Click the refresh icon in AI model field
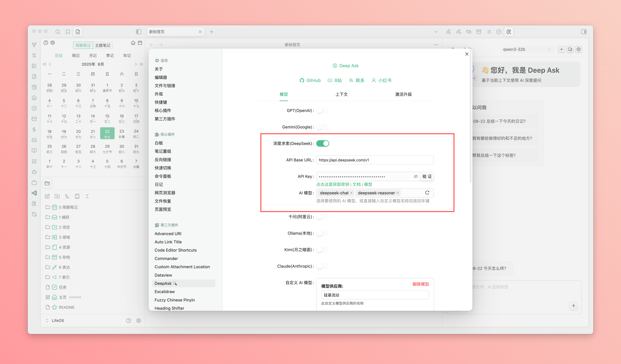 (427, 193)
